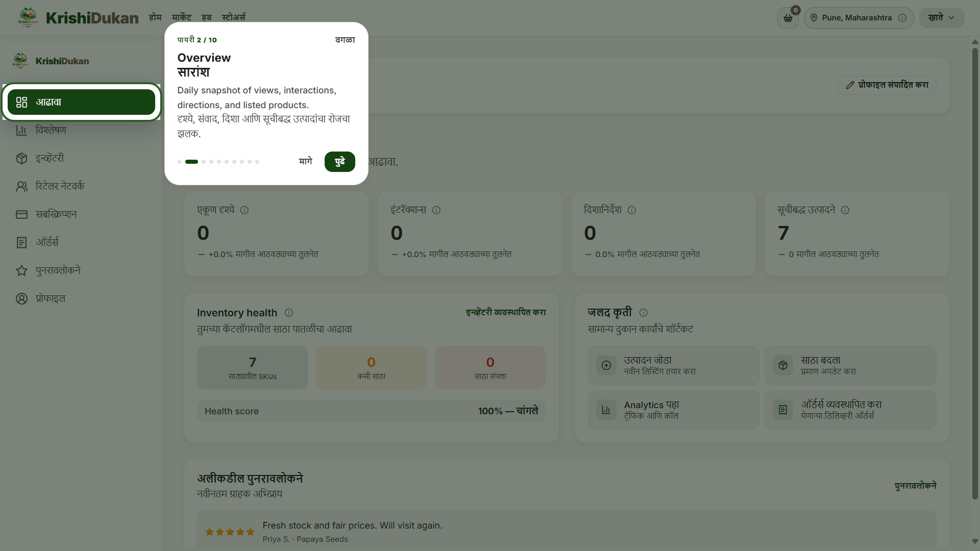Screen dimensions: 980x551
Task: Click the five-star rating on Priya's review
Action: click(x=230, y=532)
